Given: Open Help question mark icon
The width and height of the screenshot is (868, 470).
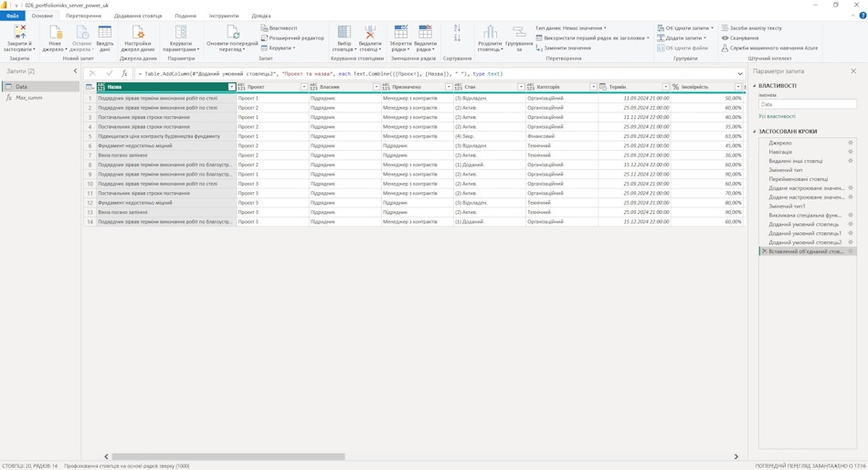Looking at the screenshot, I should coord(863,16).
